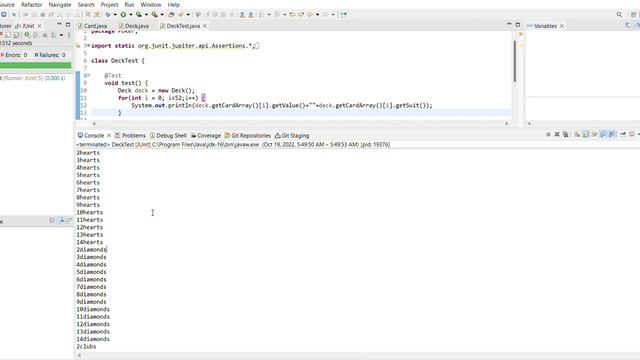
Task: Click the '2clubs' console output line
Action: tap(87, 347)
